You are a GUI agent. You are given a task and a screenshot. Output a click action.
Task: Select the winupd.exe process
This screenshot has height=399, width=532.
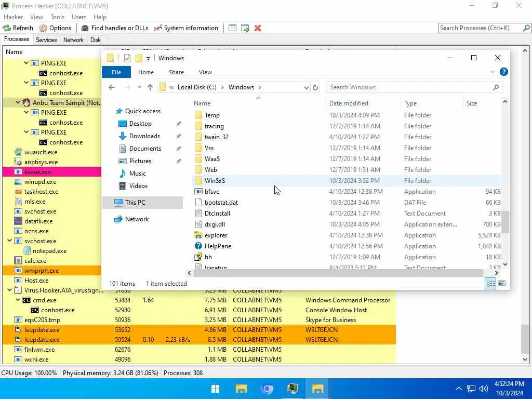coord(40,182)
